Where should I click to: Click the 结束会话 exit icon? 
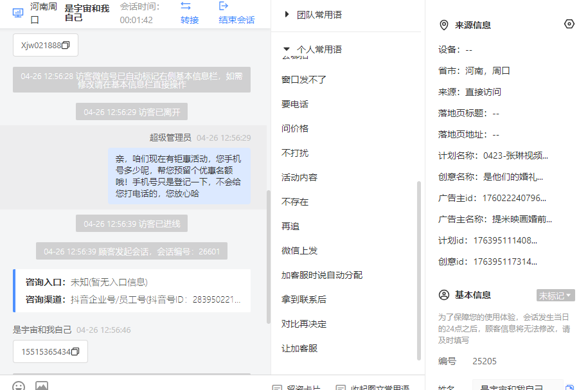pos(224,6)
